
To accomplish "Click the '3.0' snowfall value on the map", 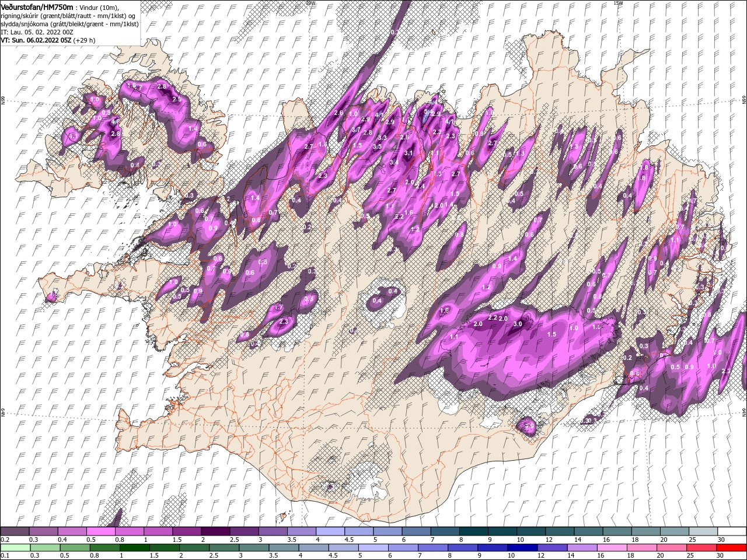I will click(517, 324).
